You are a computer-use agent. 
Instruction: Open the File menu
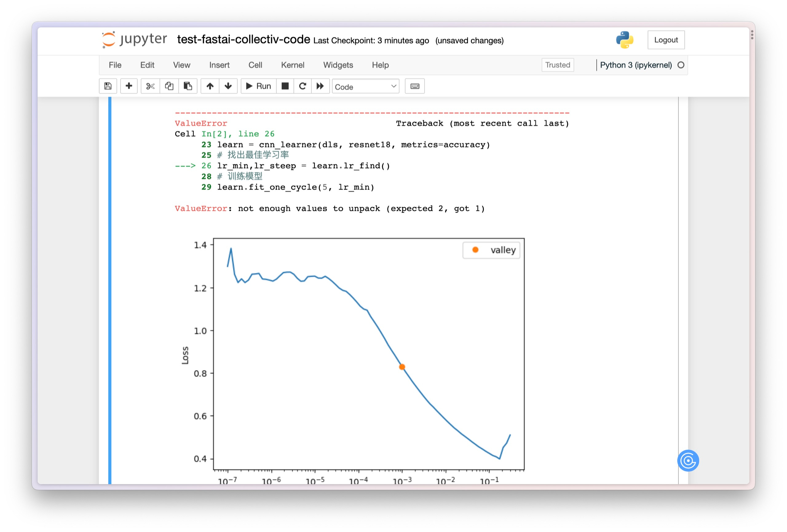(115, 65)
